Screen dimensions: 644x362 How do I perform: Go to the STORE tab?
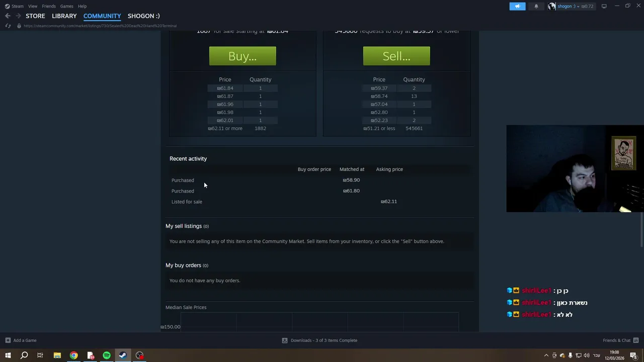35,16
